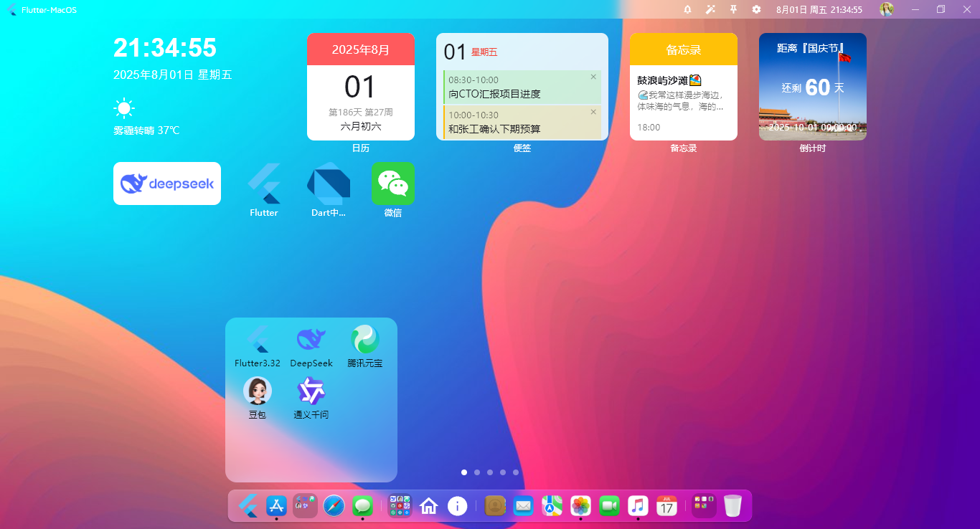Launch 通义千问 from the app group
This screenshot has height=529, width=980.
[311, 391]
